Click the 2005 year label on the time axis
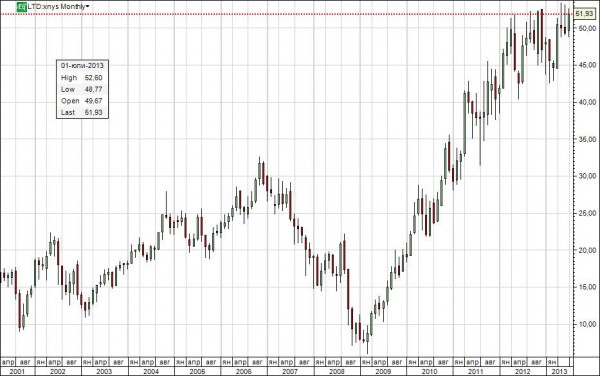Viewport: 600px width, 376px height. click(197, 371)
